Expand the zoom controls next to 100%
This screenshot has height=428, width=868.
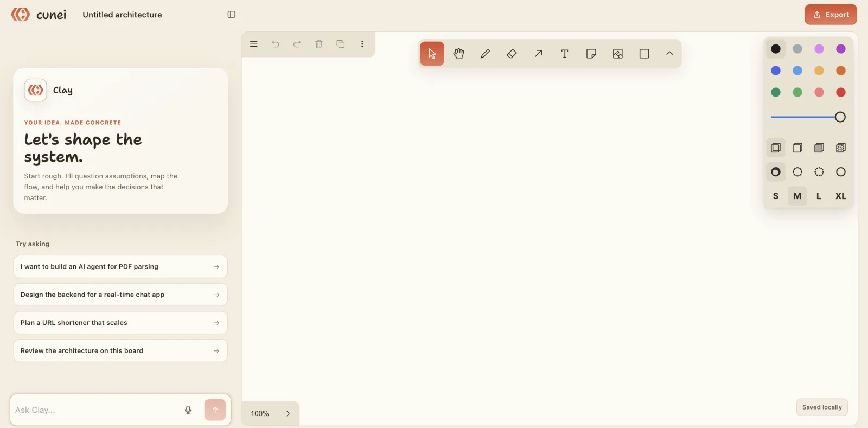(288, 413)
